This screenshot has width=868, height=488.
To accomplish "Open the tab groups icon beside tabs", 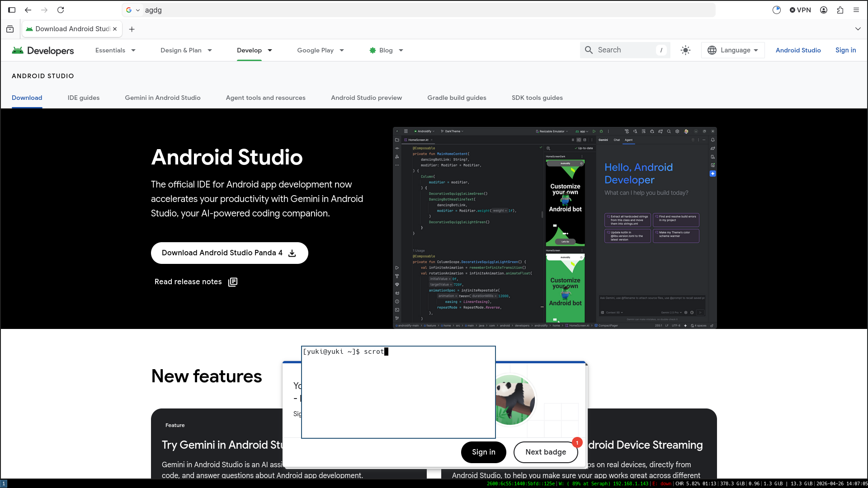I will point(10,29).
